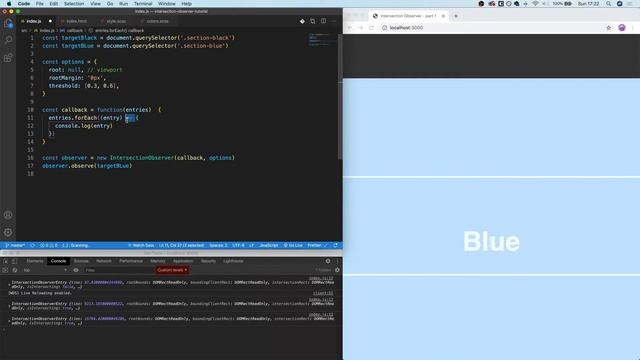Open the View menu

click(x=95, y=4)
